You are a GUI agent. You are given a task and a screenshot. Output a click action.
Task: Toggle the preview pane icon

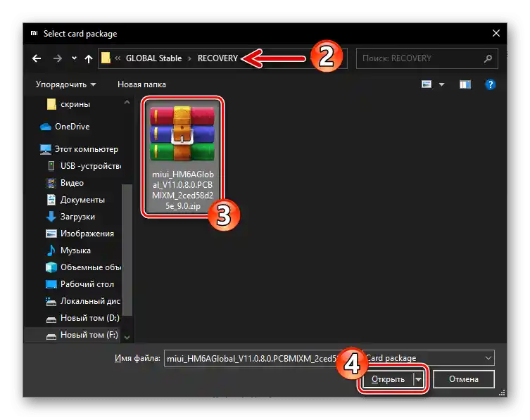[x=465, y=84]
